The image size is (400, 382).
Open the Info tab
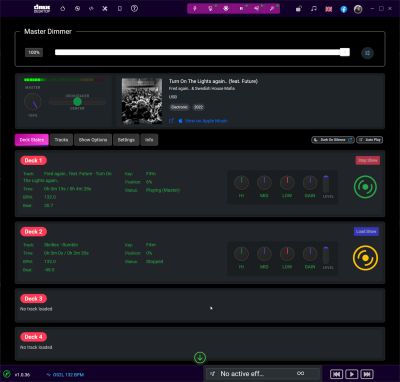tap(149, 140)
